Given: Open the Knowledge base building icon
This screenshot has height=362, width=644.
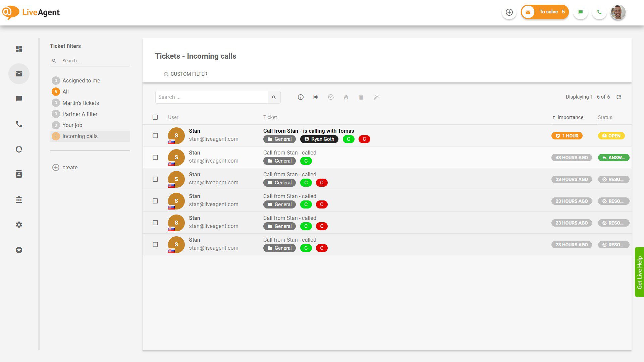Looking at the screenshot, I should (19, 199).
